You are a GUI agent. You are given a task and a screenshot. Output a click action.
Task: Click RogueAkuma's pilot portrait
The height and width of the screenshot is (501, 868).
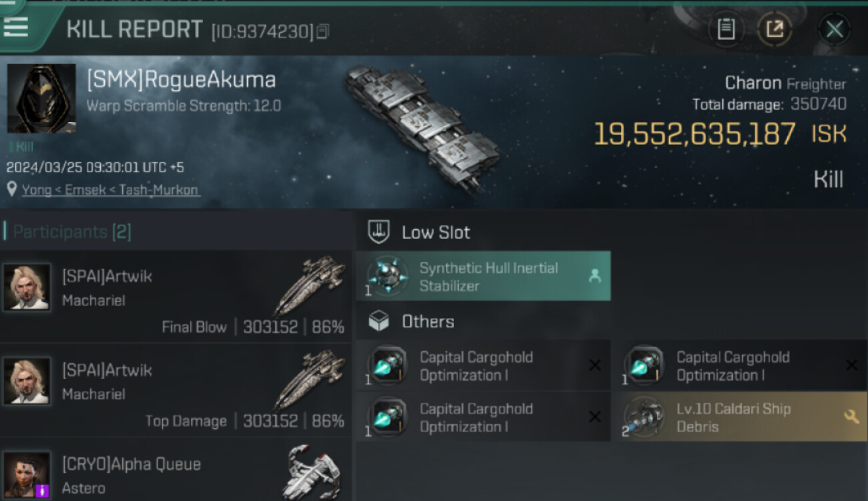click(x=41, y=98)
